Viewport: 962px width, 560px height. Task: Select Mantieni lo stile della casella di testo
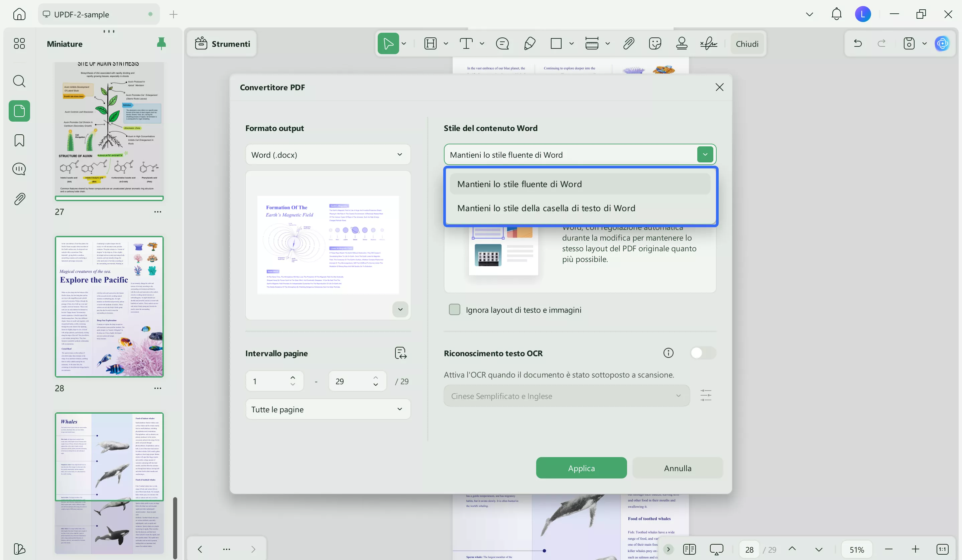click(x=546, y=208)
